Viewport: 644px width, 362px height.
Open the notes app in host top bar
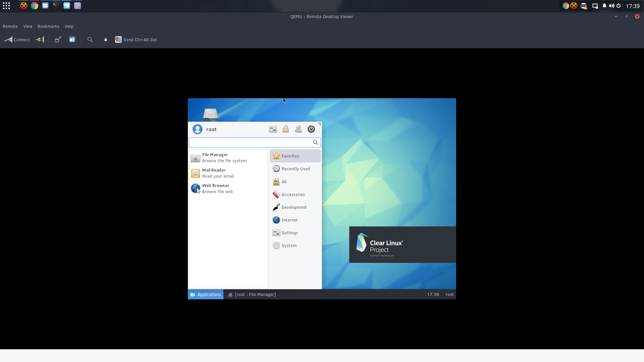point(77,6)
